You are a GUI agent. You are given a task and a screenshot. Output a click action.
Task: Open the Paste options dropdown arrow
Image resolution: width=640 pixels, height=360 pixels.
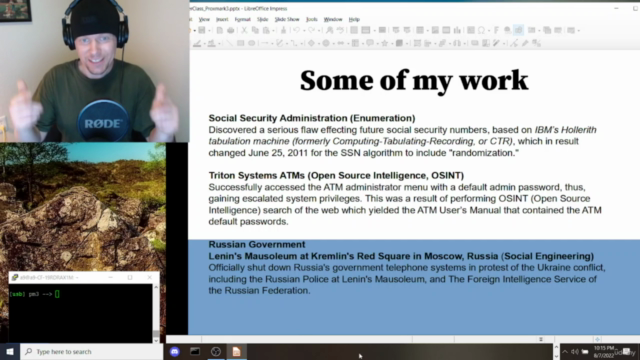[273, 31]
